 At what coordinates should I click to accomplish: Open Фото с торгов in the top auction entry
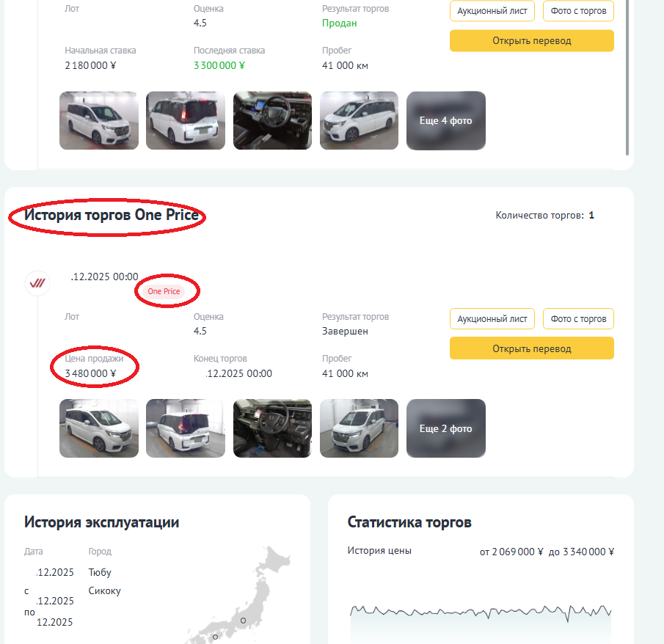578,11
